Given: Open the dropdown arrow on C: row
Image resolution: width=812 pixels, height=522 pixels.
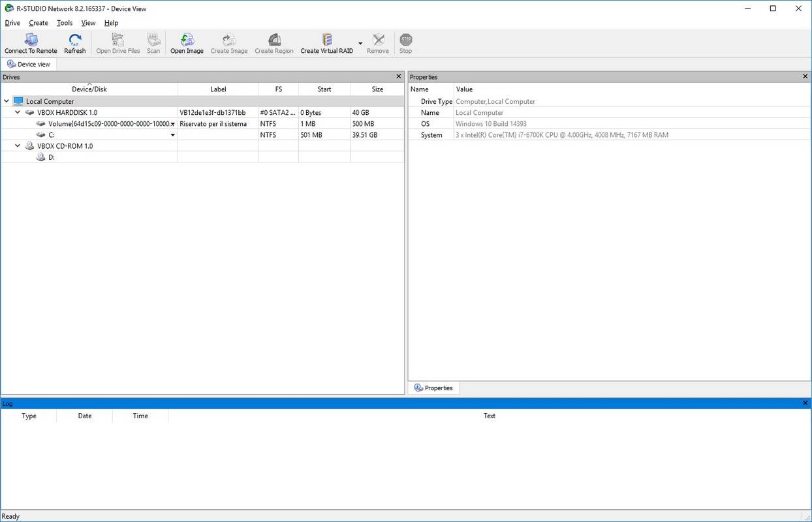Looking at the screenshot, I should 173,135.
